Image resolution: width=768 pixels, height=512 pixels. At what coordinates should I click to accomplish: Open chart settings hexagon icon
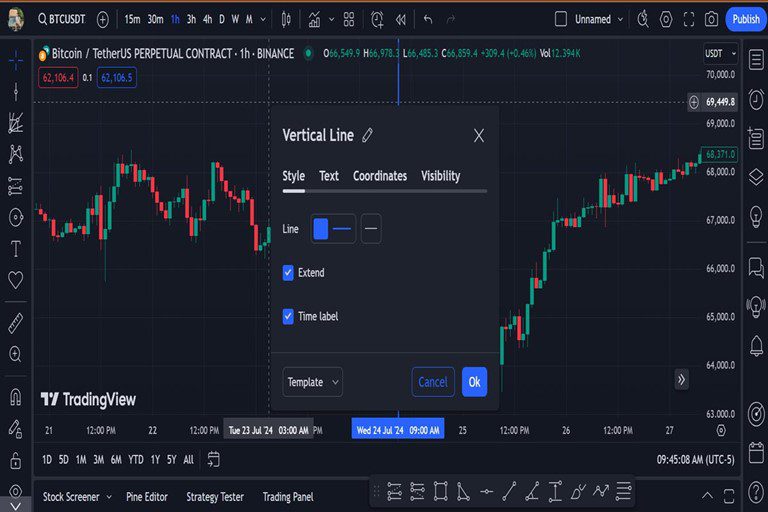tap(666, 20)
